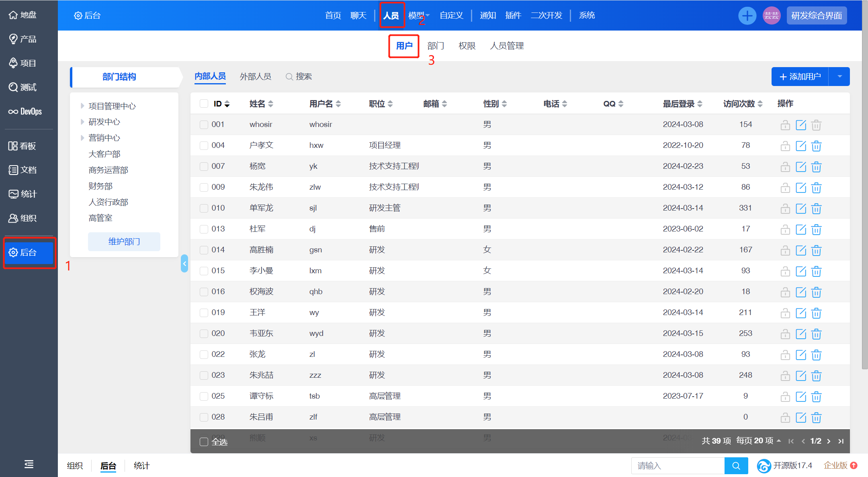Open the 每页 20 项 page size selector
Image resolution: width=868 pixels, height=477 pixels.
click(x=758, y=441)
